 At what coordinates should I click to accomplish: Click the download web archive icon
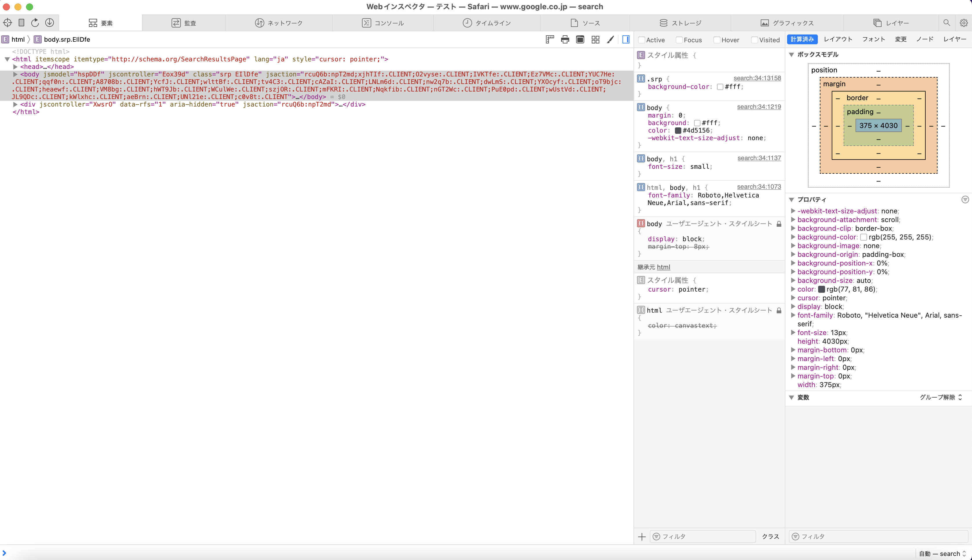[50, 23]
